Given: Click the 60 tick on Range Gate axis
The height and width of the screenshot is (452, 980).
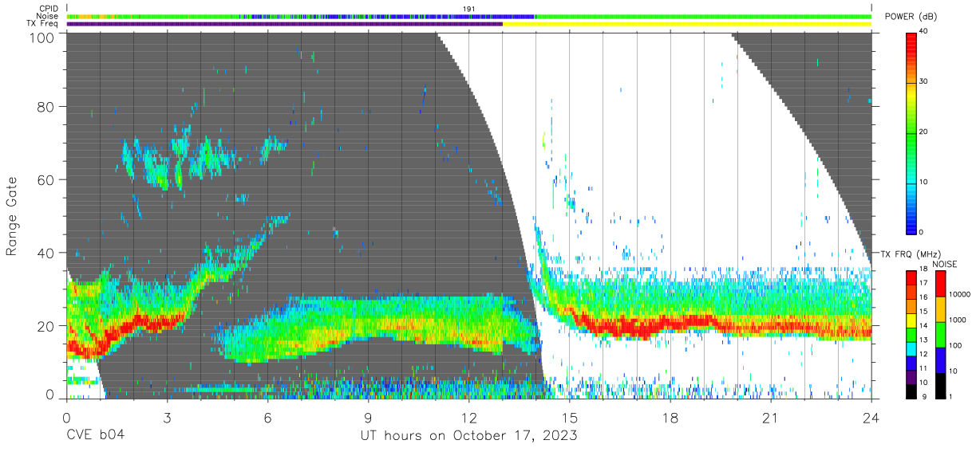Looking at the screenshot, I should [47, 179].
